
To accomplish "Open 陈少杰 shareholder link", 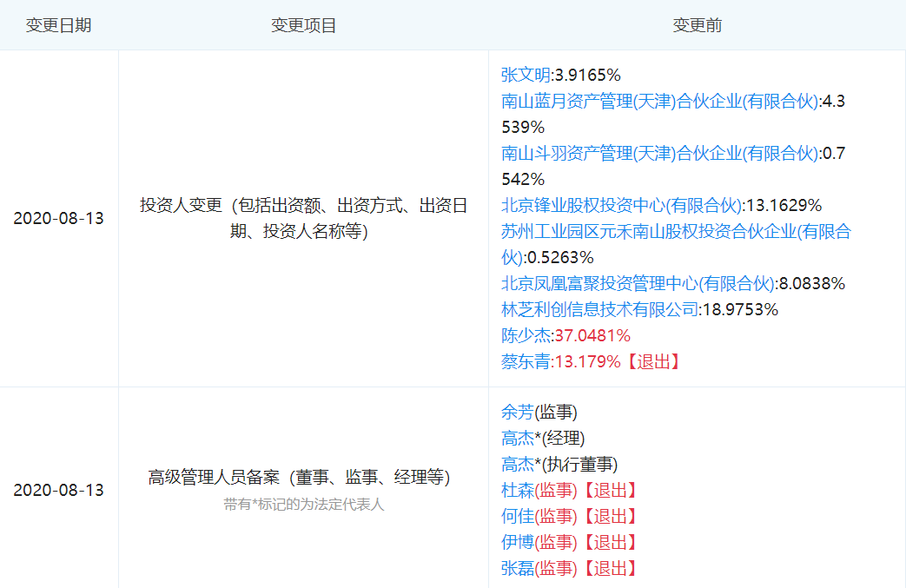I will click(x=526, y=335).
